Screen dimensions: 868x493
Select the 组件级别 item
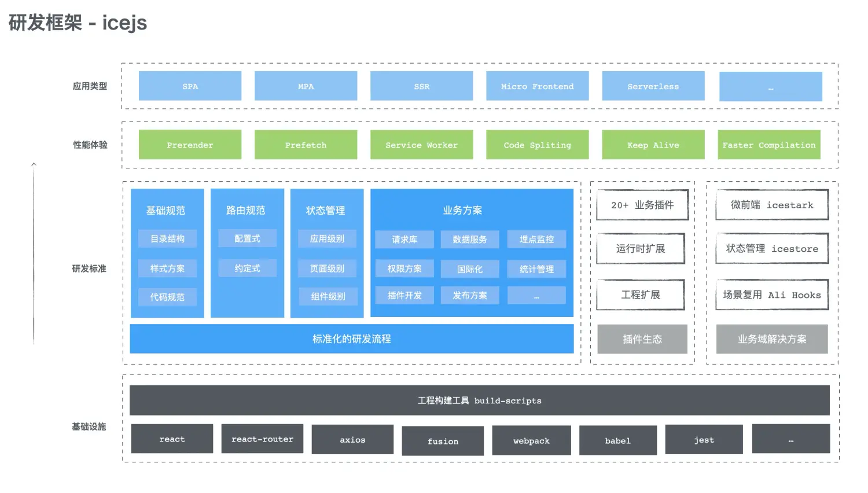328,296
